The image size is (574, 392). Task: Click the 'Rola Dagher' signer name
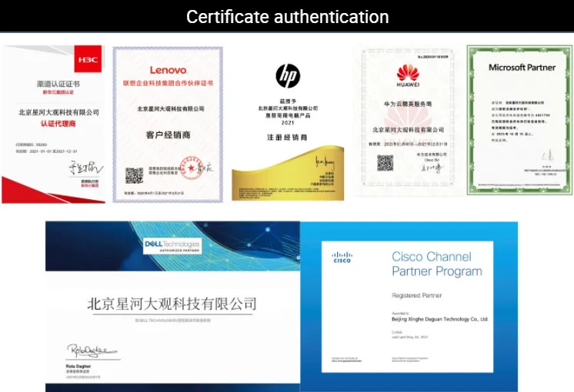(78, 366)
